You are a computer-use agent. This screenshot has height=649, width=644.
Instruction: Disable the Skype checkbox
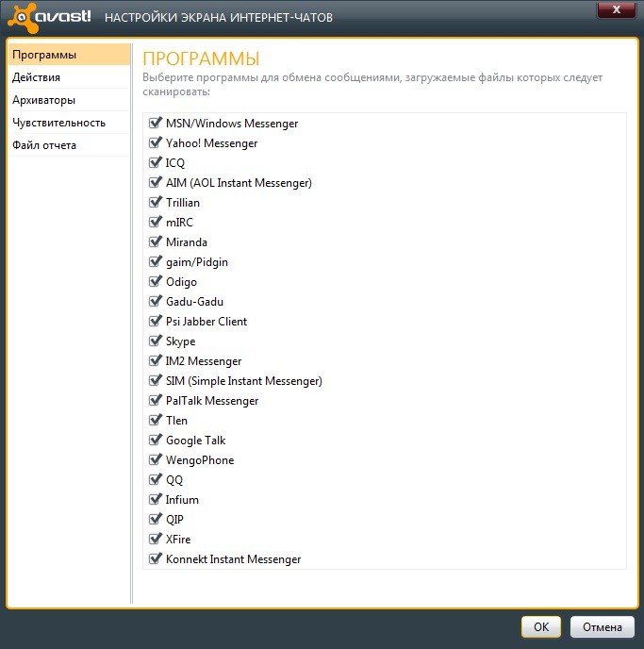[x=155, y=341]
